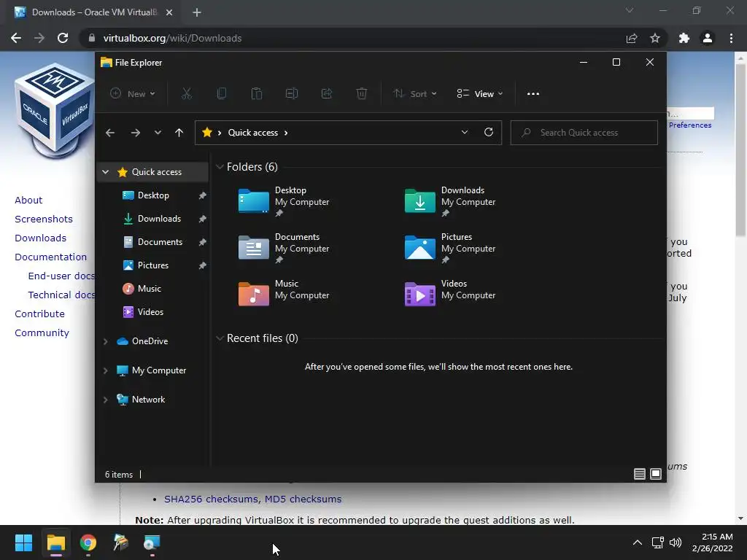Open the clock and date in taskbar
This screenshot has height=560, width=747.
[712, 542]
